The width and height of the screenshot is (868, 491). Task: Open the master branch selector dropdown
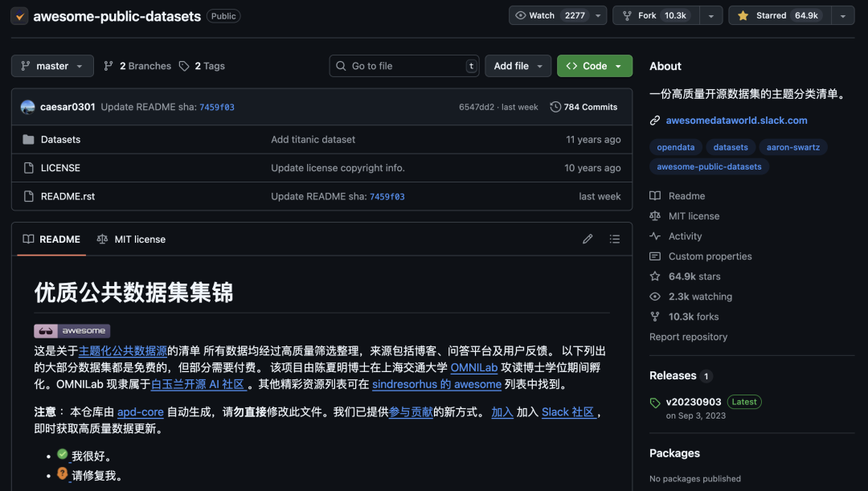click(x=52, y=66)
